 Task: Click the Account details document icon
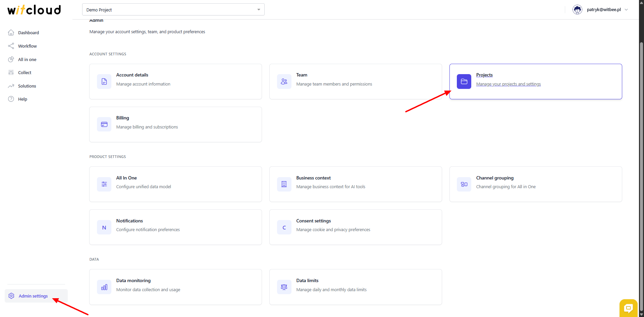(104, 82)
